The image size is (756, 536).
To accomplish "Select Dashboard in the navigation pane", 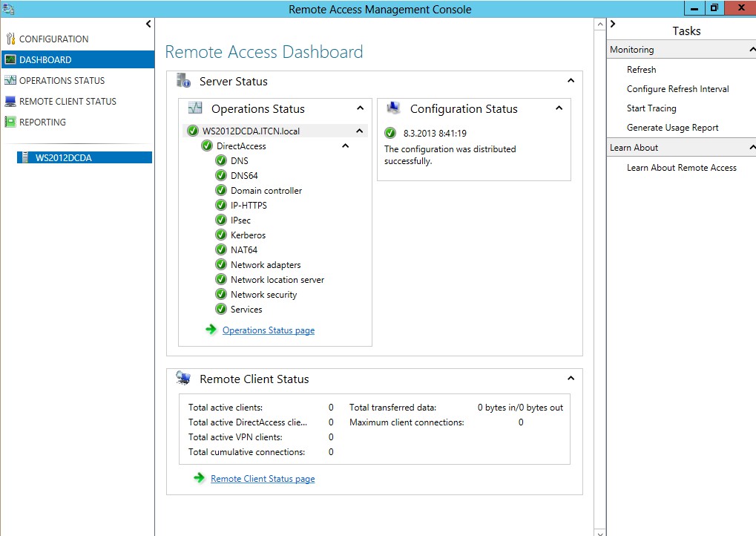I will (45, 59).
